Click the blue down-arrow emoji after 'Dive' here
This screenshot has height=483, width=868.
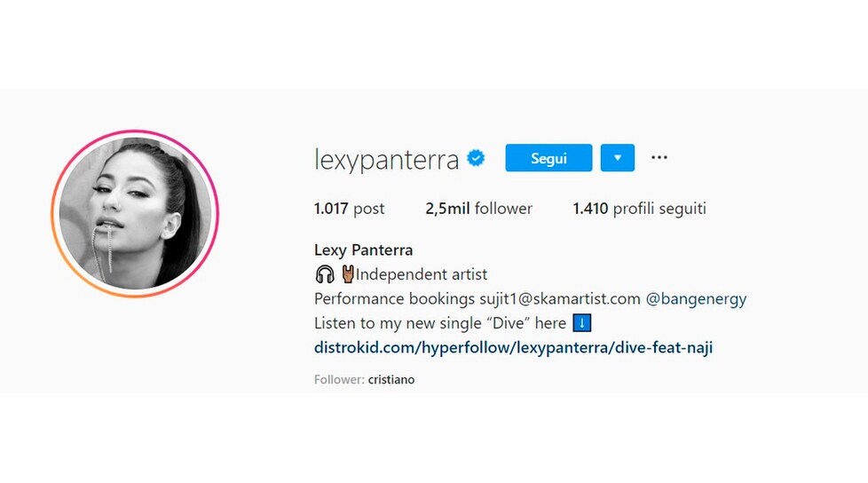[582, 322]
